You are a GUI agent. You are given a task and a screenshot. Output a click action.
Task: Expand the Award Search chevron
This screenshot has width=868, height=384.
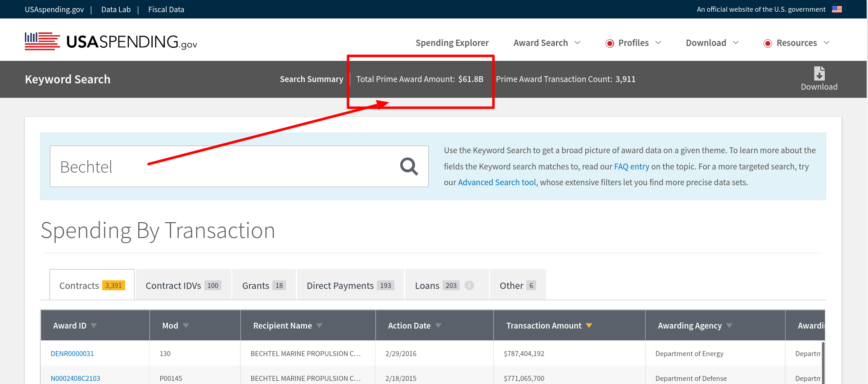tap(577, 42)
